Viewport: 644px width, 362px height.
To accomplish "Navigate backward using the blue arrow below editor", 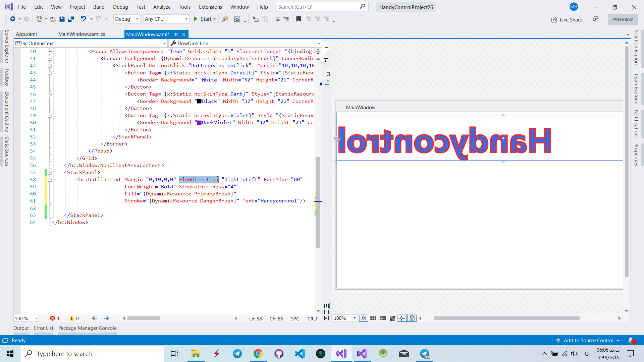I will point(95,318).
